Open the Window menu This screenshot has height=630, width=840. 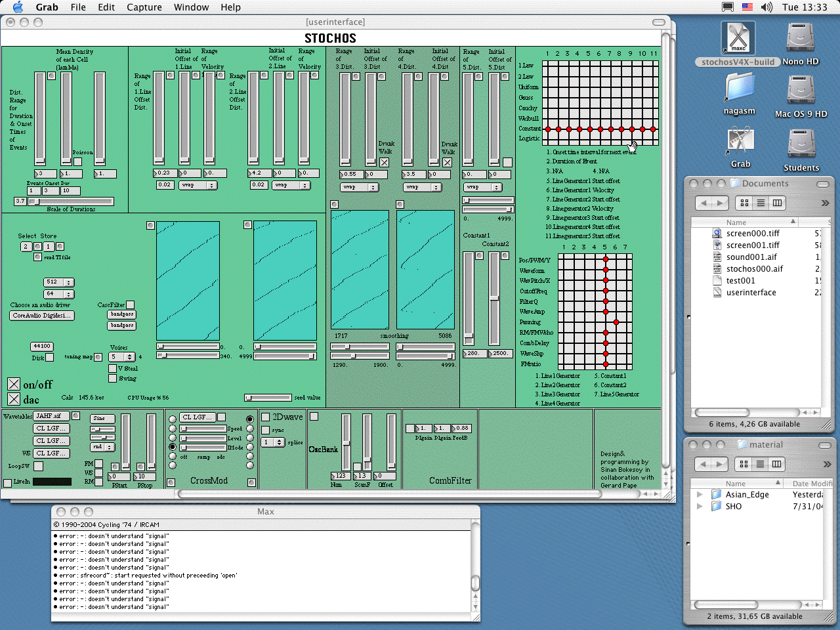point(191,7)
